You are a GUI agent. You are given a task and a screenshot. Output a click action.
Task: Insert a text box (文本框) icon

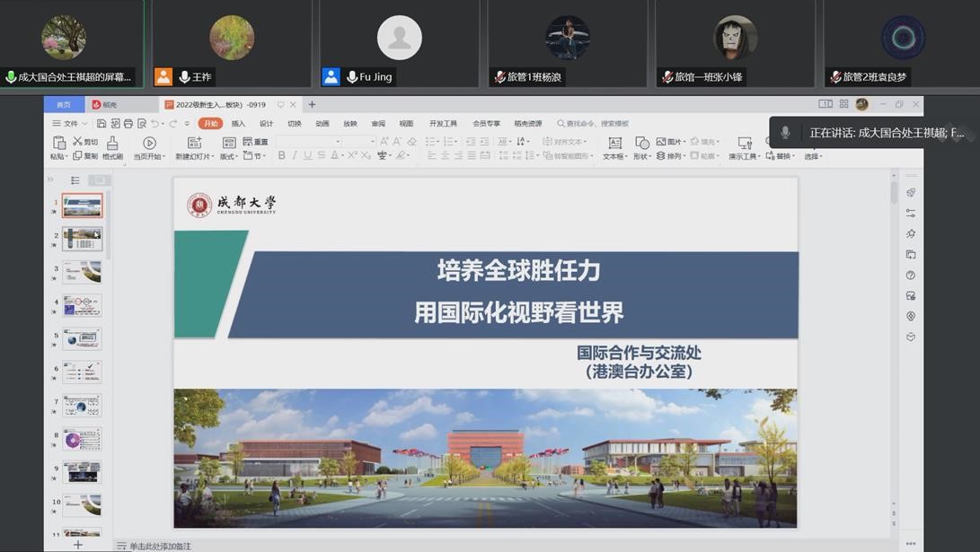point(614,143)
